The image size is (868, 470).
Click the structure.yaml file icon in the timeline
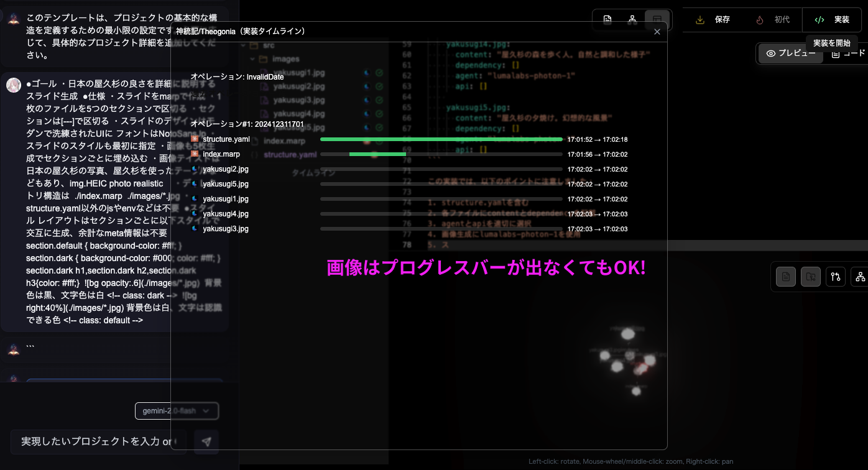pyautogui.click(x=195, y=139)
